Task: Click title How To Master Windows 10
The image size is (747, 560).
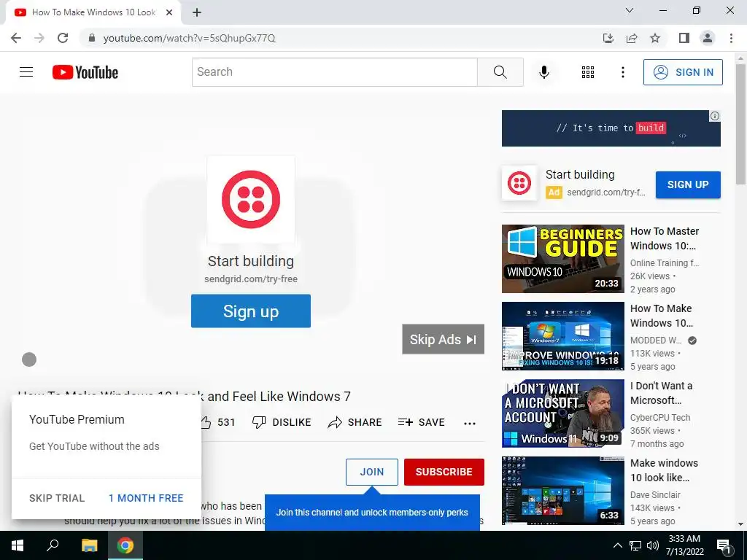Action: 665,238
